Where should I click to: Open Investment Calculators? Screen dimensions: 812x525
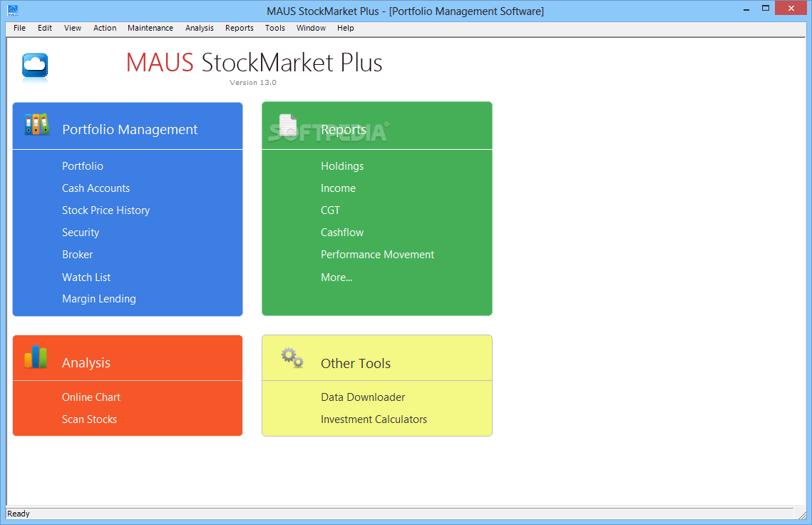pos(374,419)
